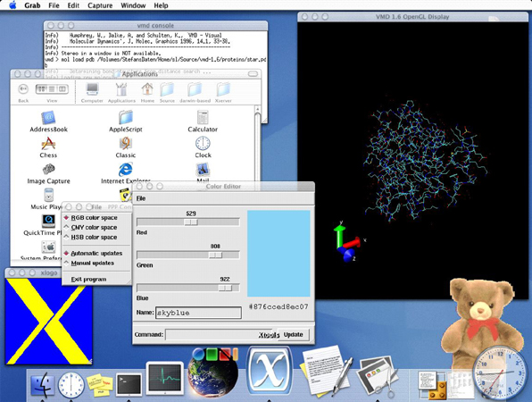Click the Red slider handle

point(191,222)
